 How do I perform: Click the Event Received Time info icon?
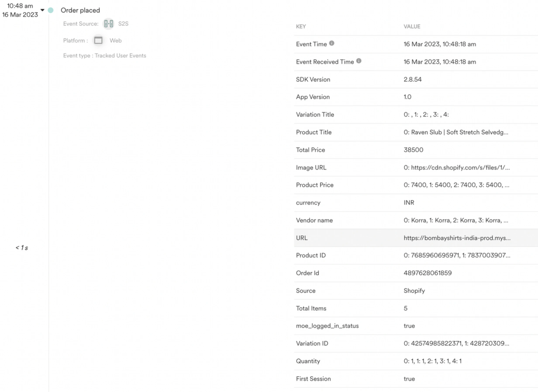coord(359,61)
